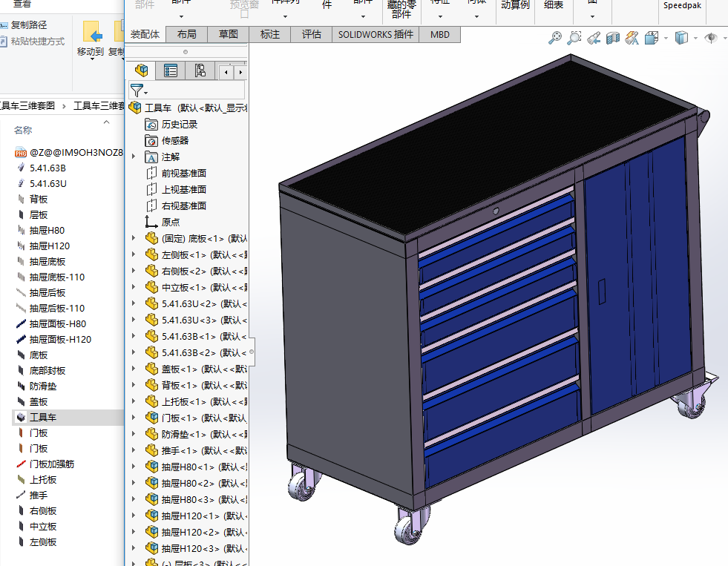728x566 pixels.
Task: Expand the 注解 folder in feature tree
Action: (x=134, y=157)
